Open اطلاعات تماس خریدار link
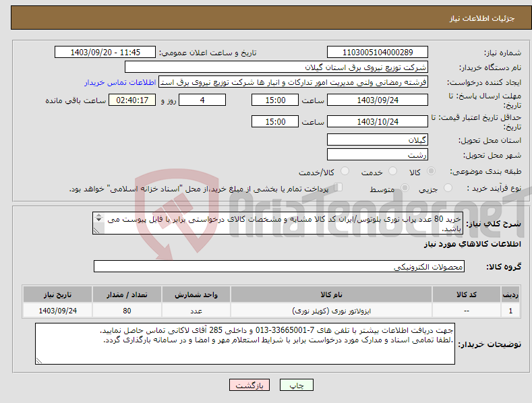Screen dimensions: 532x403 coord(120,82)
